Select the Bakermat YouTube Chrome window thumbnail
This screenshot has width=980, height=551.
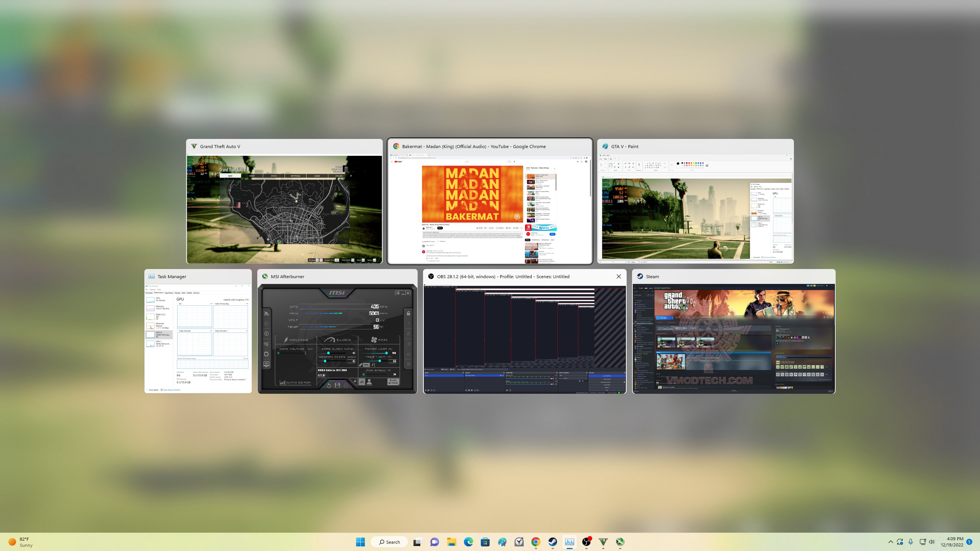click(x=490, y=209)
